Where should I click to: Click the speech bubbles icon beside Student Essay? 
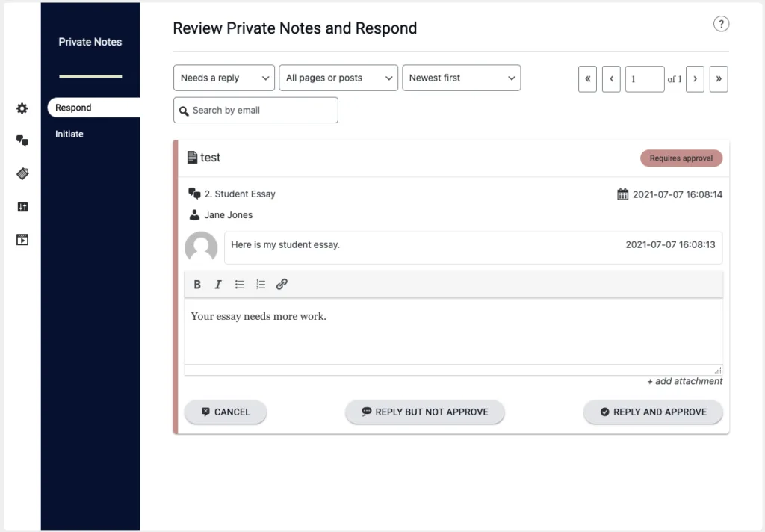(x=194, y=194)
